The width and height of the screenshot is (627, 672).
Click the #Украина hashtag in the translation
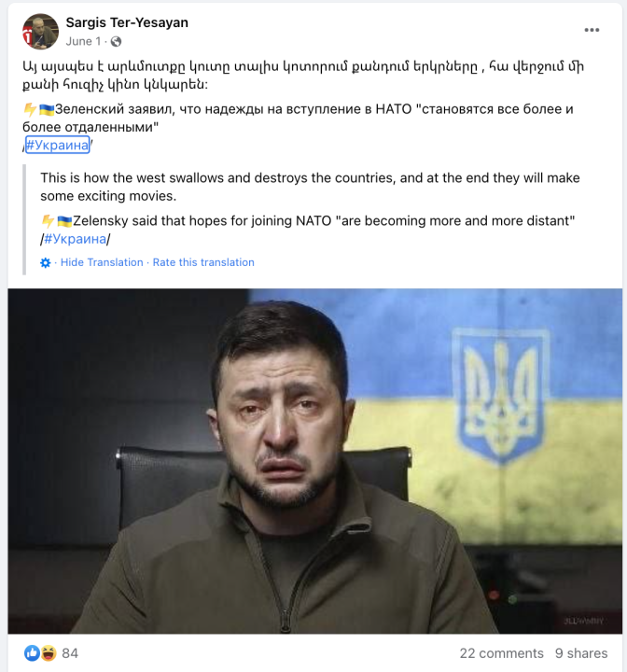pos(75,239)
